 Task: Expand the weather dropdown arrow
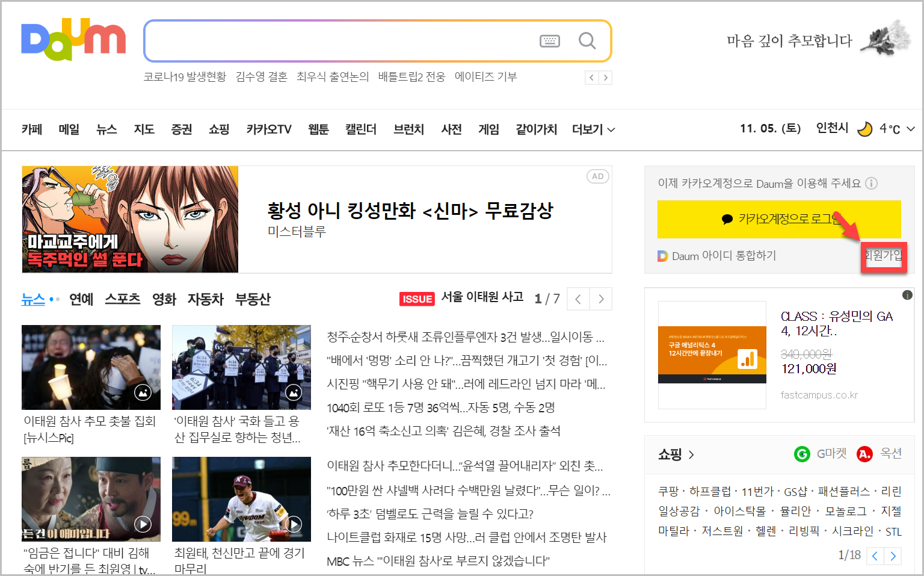(x=911, y=129)
